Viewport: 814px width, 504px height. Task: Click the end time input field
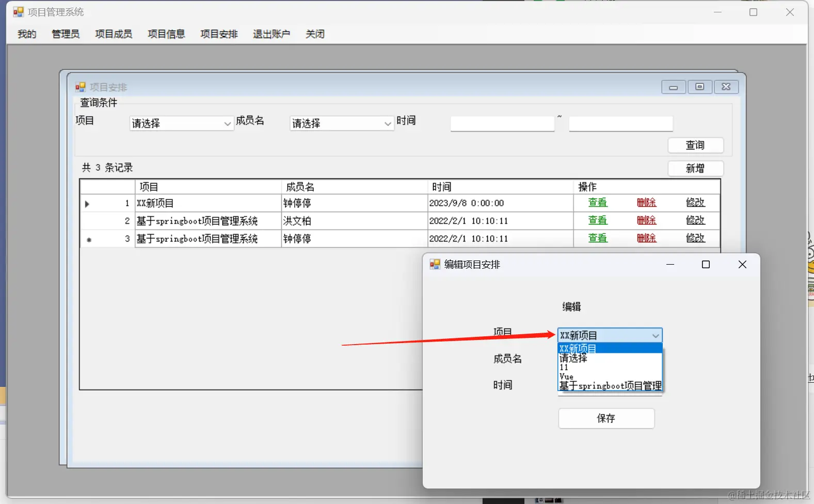click(621, 124)
